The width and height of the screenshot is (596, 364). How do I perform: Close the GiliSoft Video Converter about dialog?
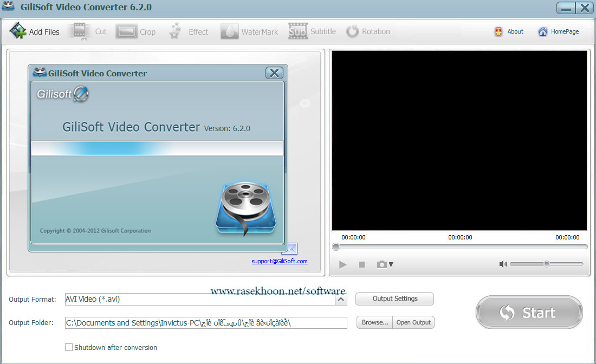click(x=275, y=73)
